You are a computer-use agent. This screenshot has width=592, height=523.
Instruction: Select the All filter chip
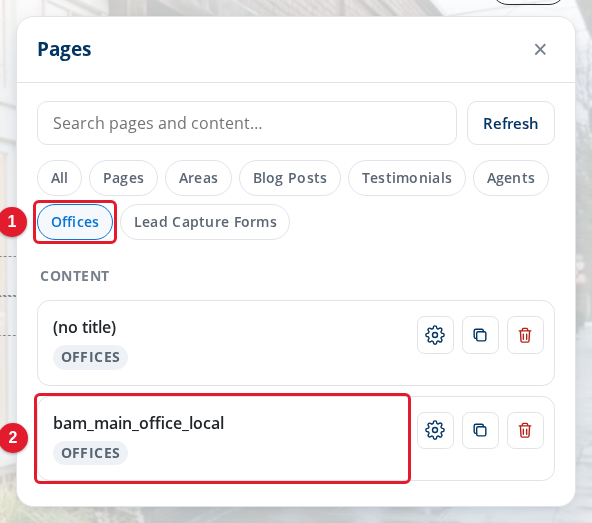(59, 178)
